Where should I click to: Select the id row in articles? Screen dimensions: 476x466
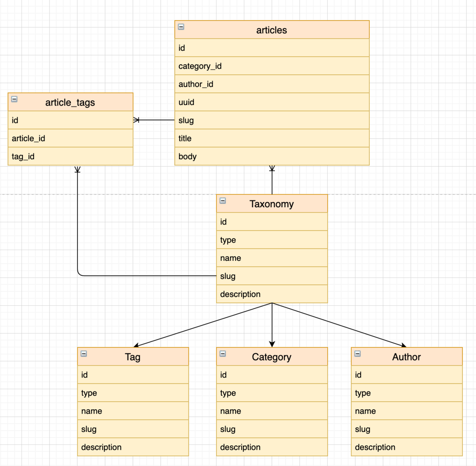coord(272,48)
